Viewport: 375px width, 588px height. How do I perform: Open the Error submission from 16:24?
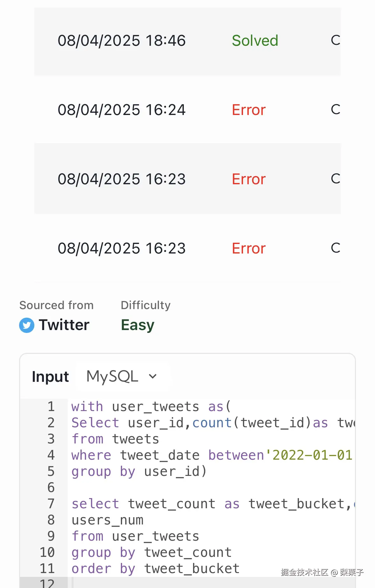(x=122, y=110)
